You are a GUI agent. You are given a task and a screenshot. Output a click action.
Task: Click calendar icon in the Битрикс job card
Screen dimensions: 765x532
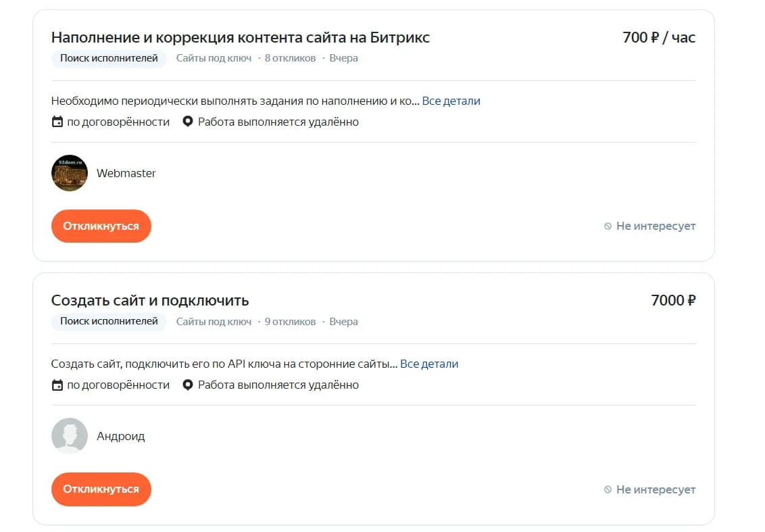(57, 122)
